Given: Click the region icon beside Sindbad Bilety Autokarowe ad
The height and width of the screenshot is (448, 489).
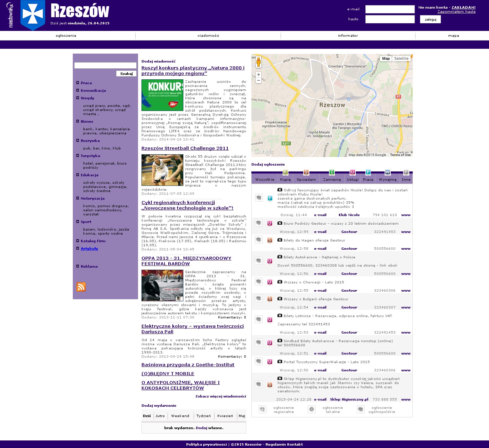Looking at the screenshot, I should coord(259,342).
